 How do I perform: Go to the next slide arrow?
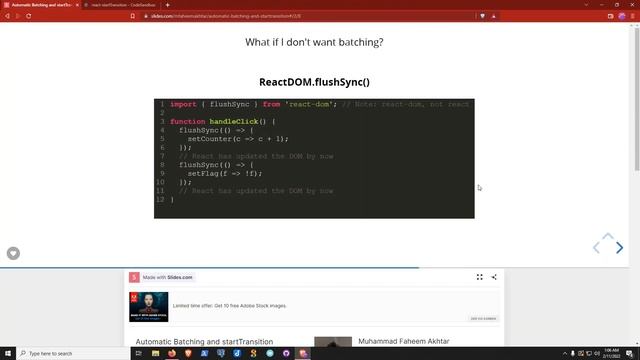[x=620, y=248]
